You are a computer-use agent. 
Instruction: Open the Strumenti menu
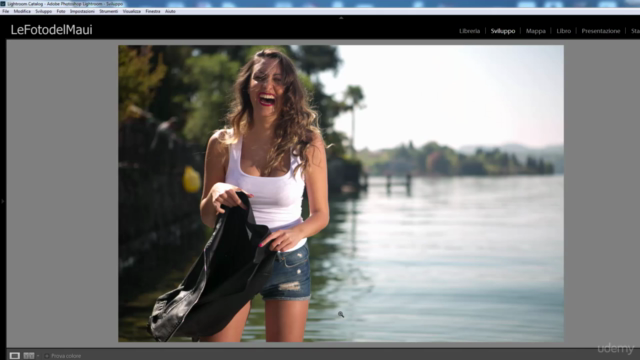click(109, 11)
